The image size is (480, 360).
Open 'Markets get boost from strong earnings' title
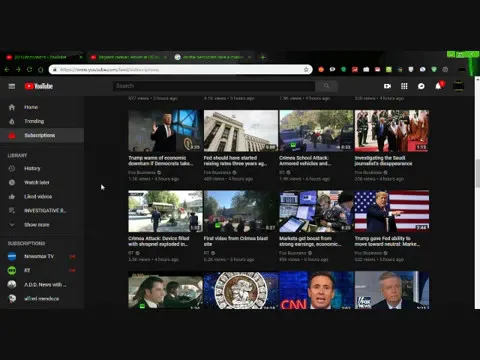tap(310, 241)
